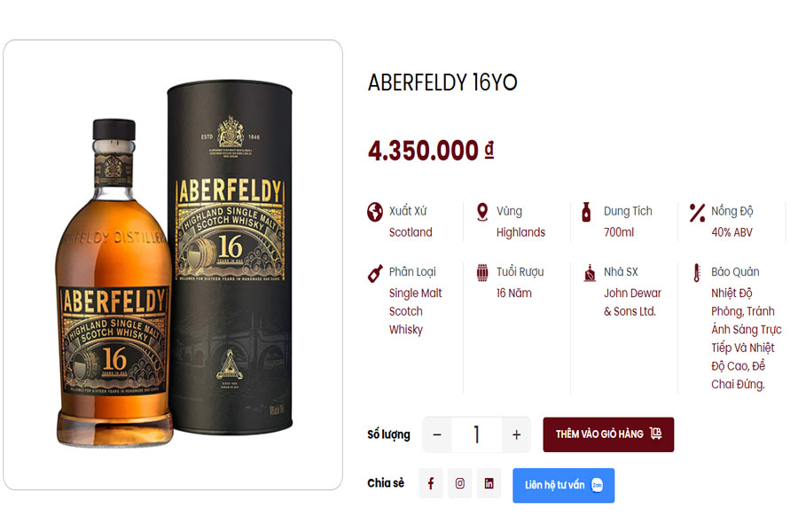Open the Instagram share icon

point(460,483)
